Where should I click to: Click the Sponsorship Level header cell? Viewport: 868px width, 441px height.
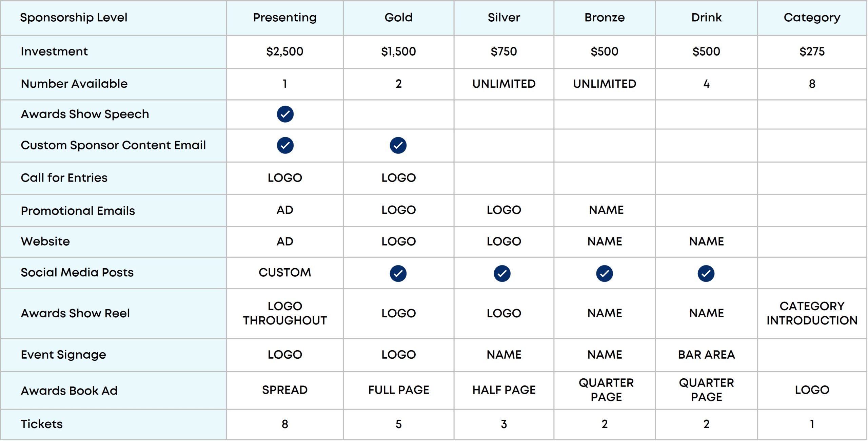(x=74, y=17)
